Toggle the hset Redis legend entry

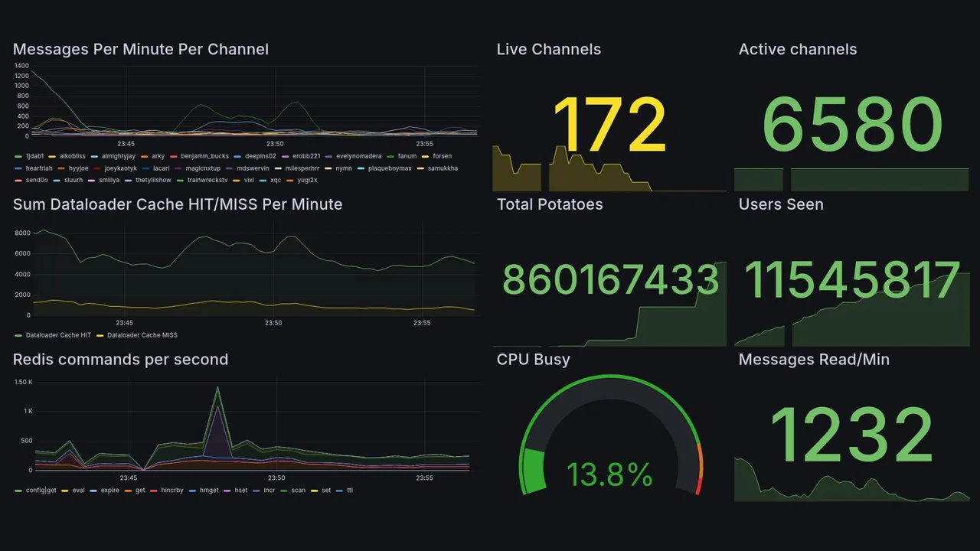(x=241, y=491)
